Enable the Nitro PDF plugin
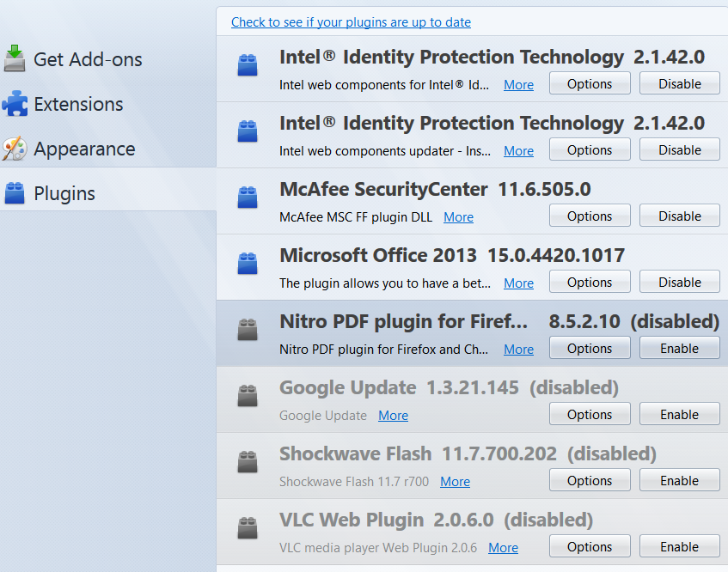 point(680,349)
